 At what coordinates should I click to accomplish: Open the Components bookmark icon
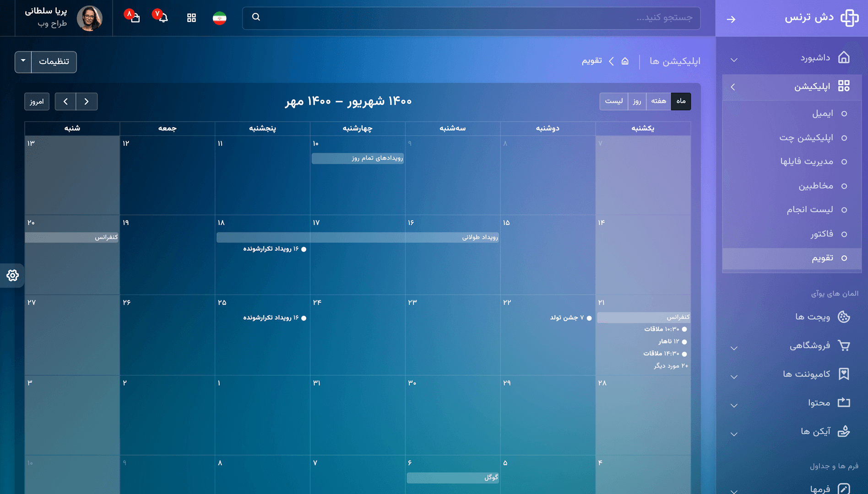pyautogui.click(x=844, y=374)
